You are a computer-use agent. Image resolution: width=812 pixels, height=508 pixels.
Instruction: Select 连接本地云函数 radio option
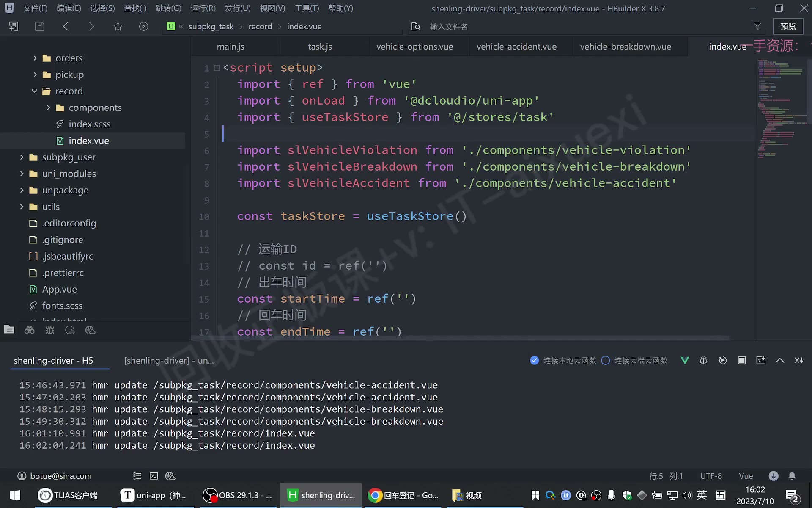pyautogui.click(x=563, y=360)
